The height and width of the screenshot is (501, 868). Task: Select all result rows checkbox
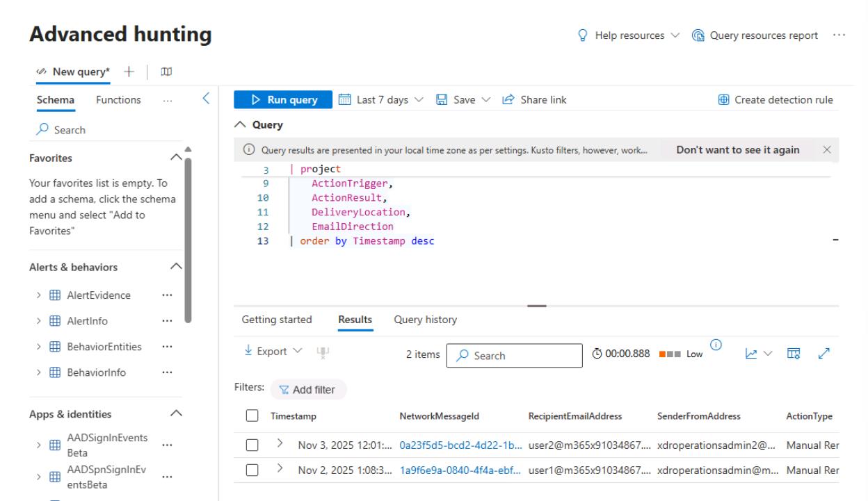[253, 416]
